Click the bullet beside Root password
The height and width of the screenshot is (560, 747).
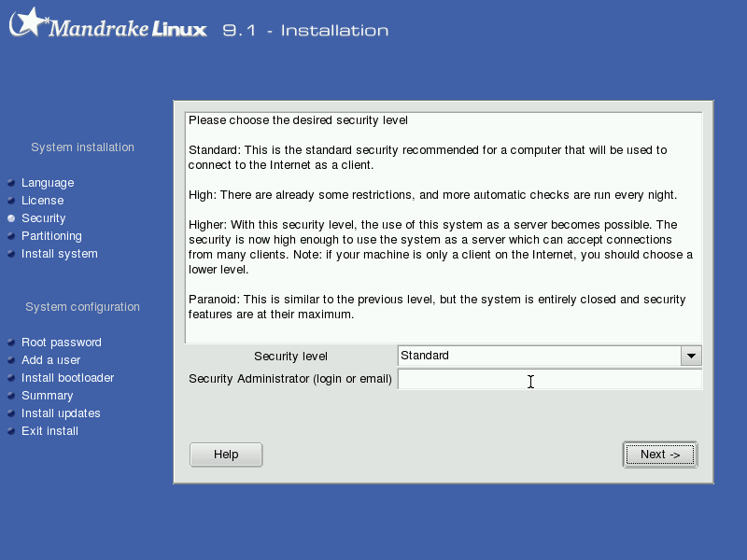tap(11, 343)
